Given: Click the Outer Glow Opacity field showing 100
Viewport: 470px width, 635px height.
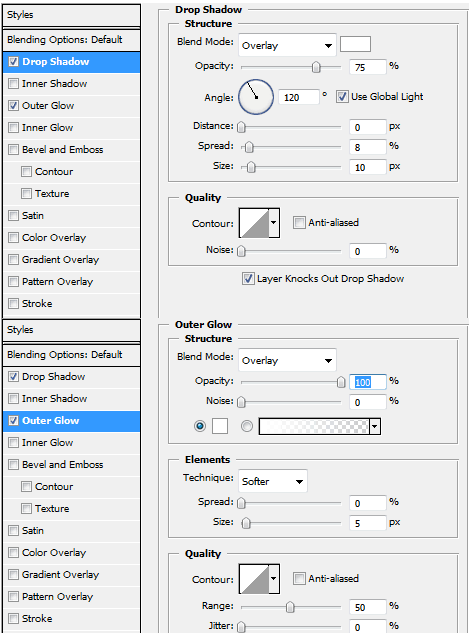Looking at the screenshot, I should click(368, 382).
